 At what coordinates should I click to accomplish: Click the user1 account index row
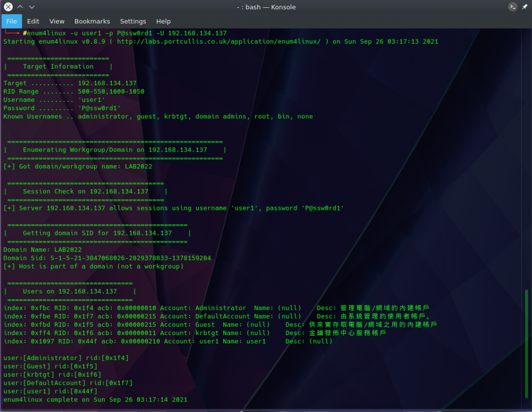point(168,341)
